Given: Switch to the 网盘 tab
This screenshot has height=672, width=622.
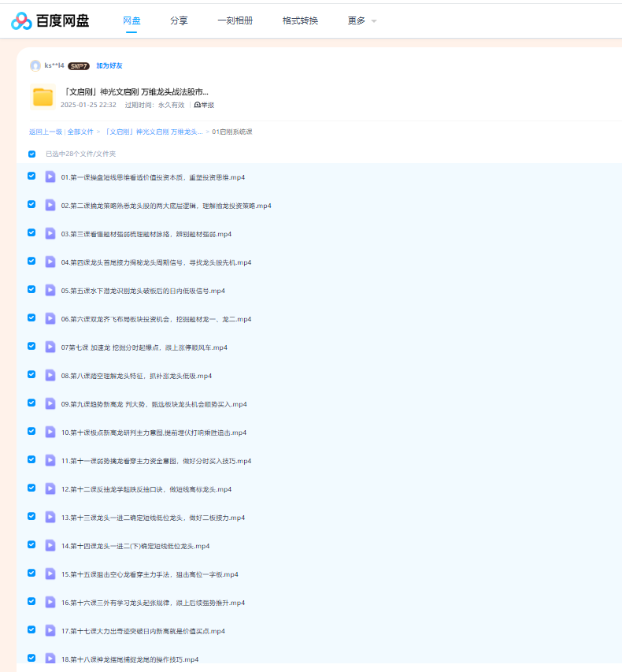Looking at the screenshot, I should [131, 20].
